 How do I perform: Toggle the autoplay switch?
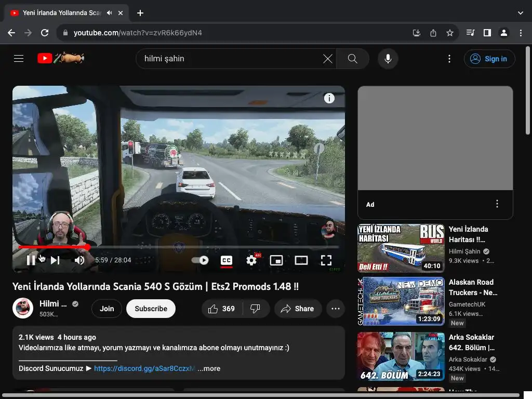[x=200, y=260]
